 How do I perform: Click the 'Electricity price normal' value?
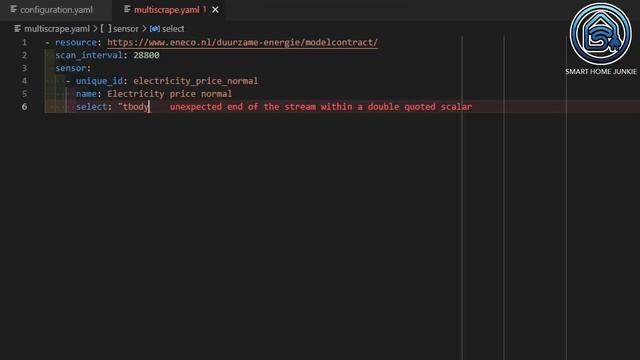pyautogui.click(x=169, y=94)
